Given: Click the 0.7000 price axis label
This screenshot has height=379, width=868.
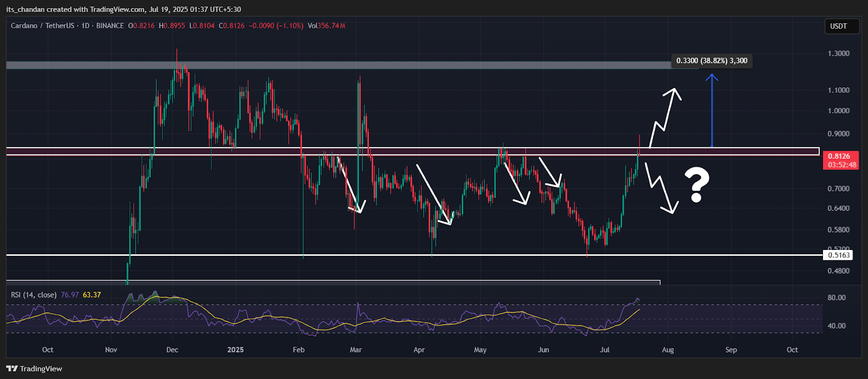Looking at the screenshot, I should pyautogui.click(x=838, y=189).
